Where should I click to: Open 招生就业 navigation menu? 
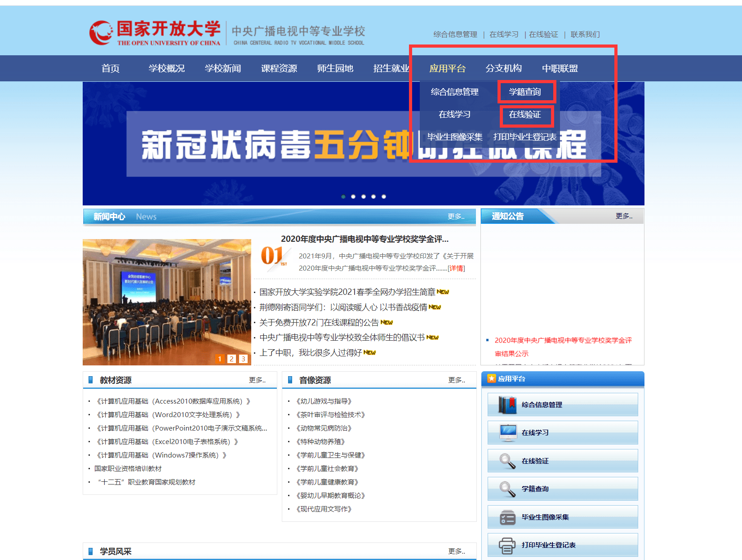[391, 68]
